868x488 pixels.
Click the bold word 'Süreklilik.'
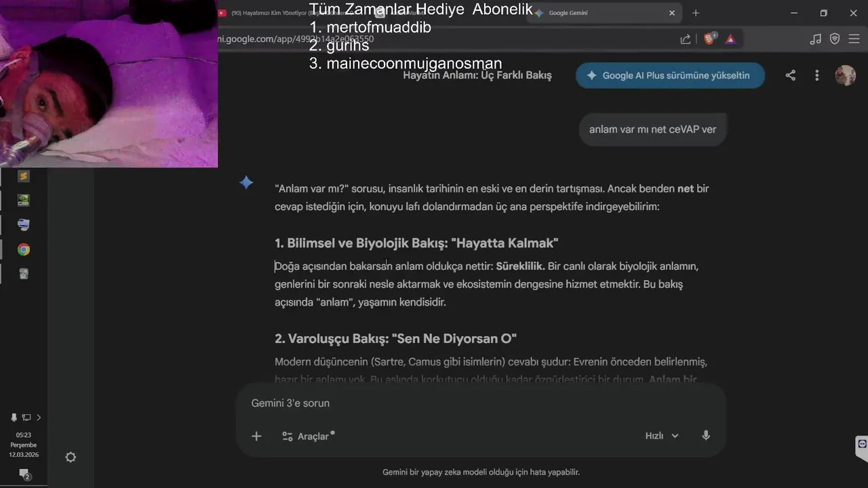520,266
